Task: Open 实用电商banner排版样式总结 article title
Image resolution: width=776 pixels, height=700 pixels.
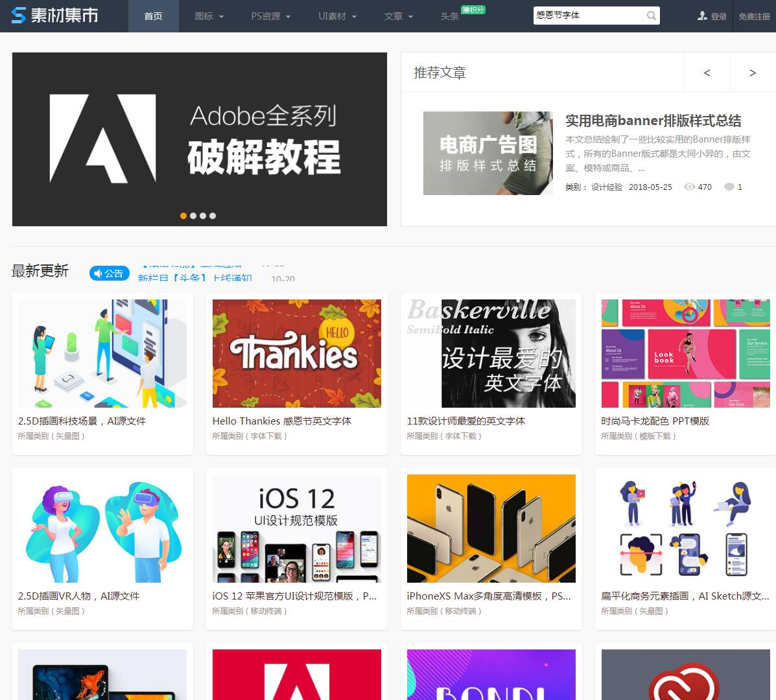Action: (x=653, y=121)
